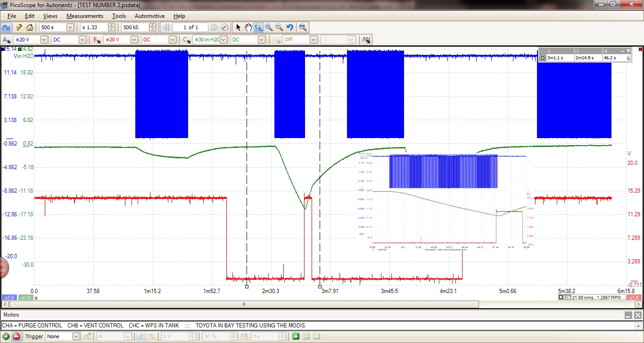Click the notes text about Toyota in-bay testing
This screenshot has width=644, height=343.
coord(251,326)
